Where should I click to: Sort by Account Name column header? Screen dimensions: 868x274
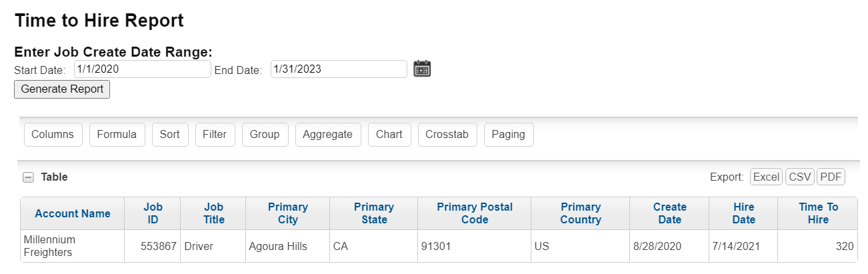[73, 214]
